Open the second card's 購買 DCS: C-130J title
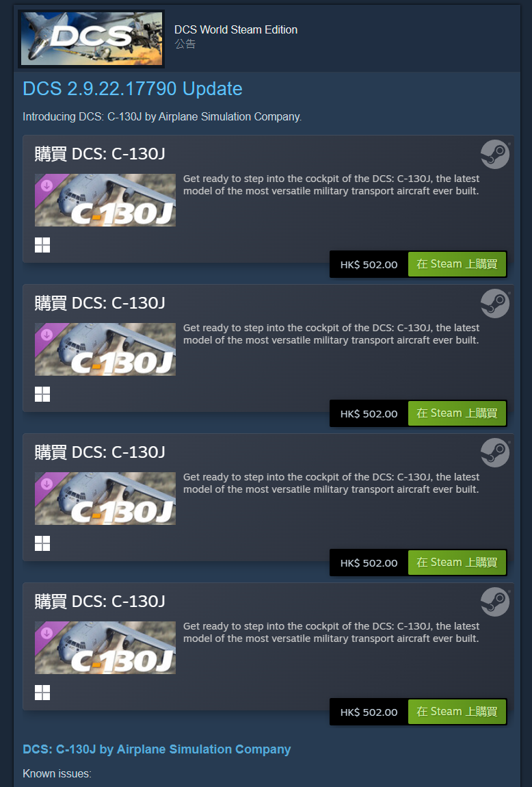Screen dimensions: 532x787 point(100,303)
